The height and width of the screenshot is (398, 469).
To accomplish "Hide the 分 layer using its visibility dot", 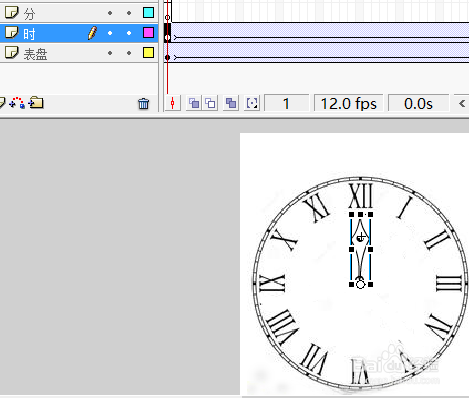I will coord(110,13).
